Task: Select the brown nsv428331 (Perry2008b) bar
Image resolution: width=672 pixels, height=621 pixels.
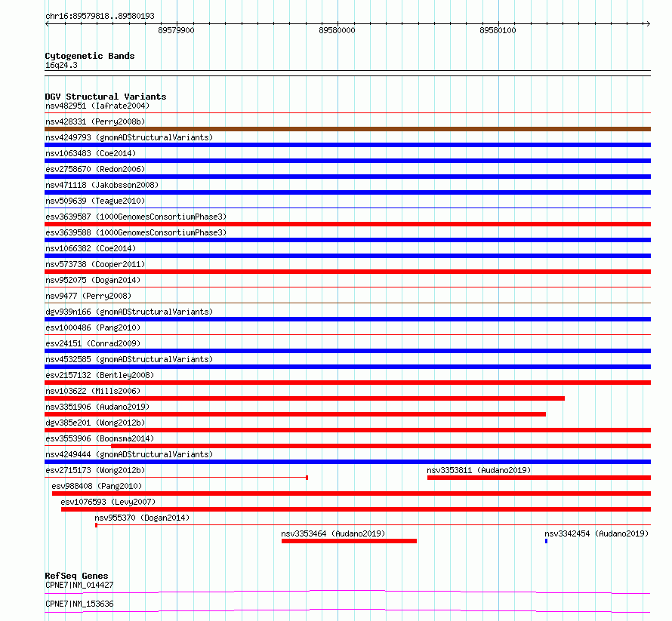Action: click(x=347, y=129)
